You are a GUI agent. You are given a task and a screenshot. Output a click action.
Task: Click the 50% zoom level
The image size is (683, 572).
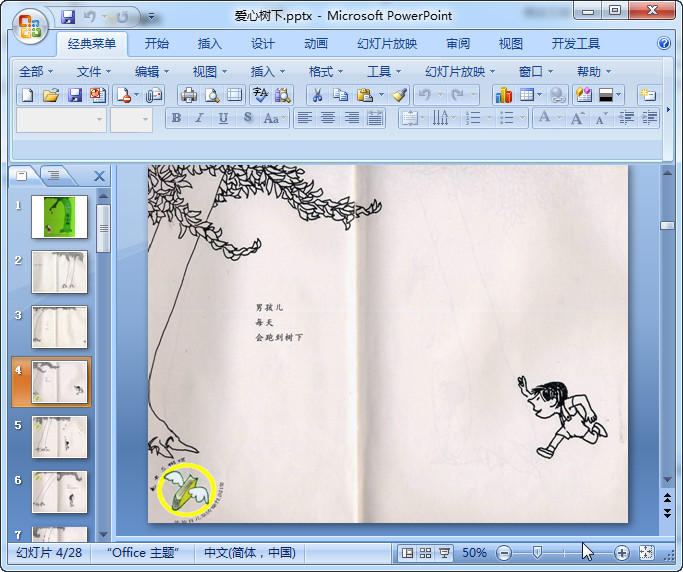click(x=474, y=553)
